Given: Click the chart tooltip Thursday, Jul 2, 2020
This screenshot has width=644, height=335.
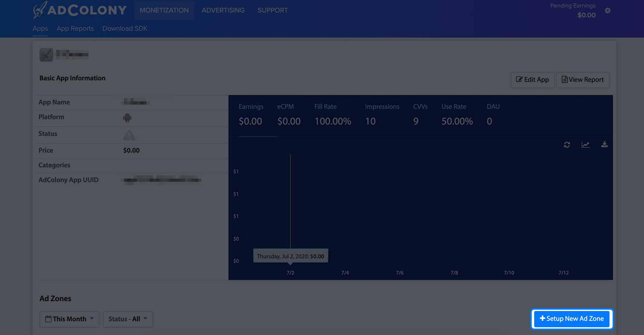Looking at the screenshot, I should pos(291,256).
